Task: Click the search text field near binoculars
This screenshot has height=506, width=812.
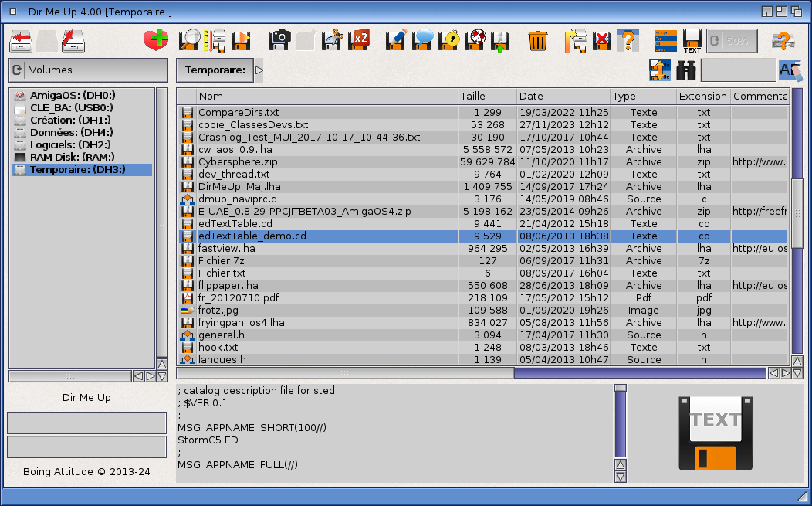Action: click(737, 70)
